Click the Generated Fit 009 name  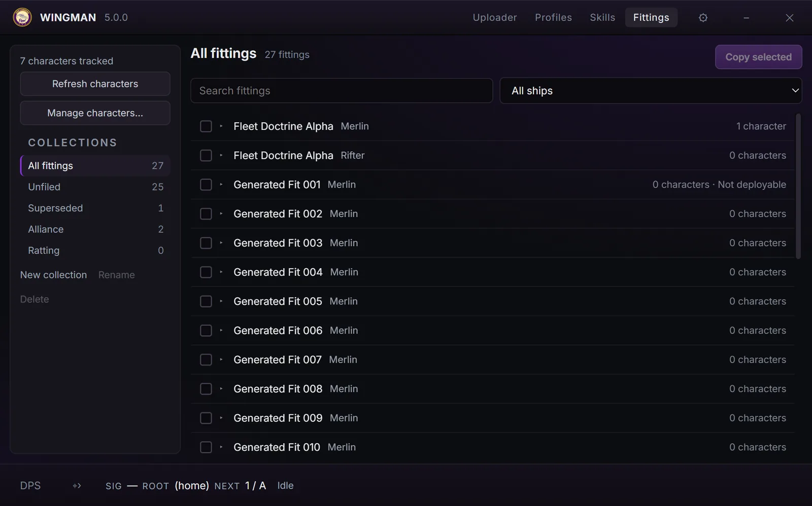click(x=278, y=418)
